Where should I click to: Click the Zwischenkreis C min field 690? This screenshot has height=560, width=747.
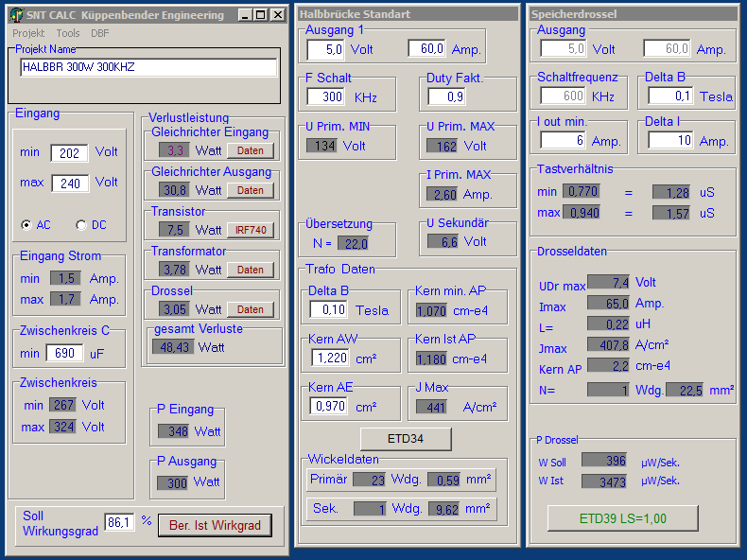click(x=65, y=353)
